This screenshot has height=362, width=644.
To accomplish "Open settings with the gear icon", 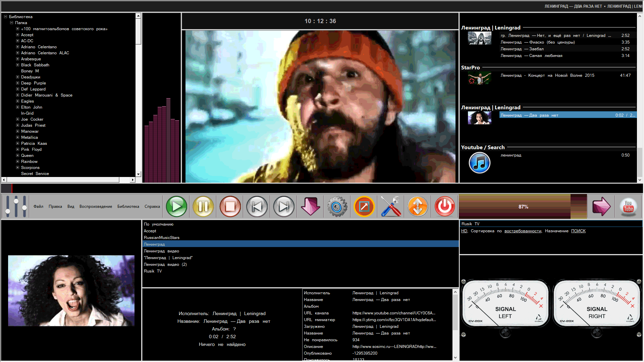I will click(337, 206).
